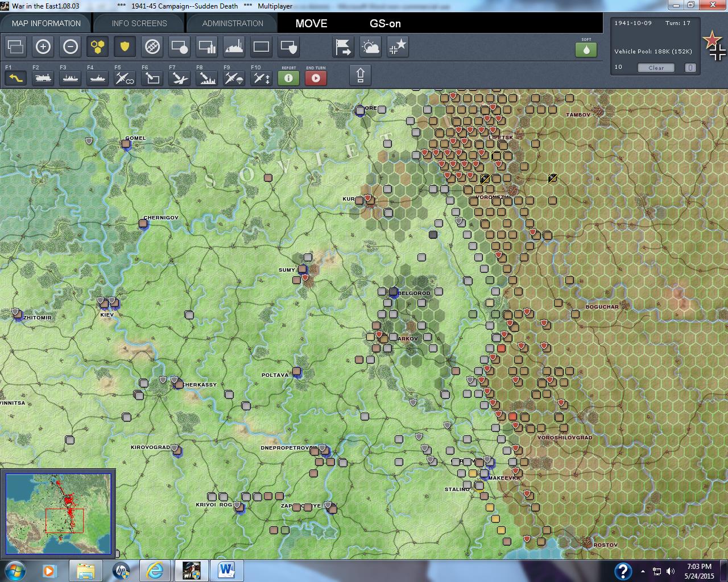This screenshot has width=728, height=582.
Task: Click the rectangle-with-circle toolbar icon
Action: click(x=179, y=47)
